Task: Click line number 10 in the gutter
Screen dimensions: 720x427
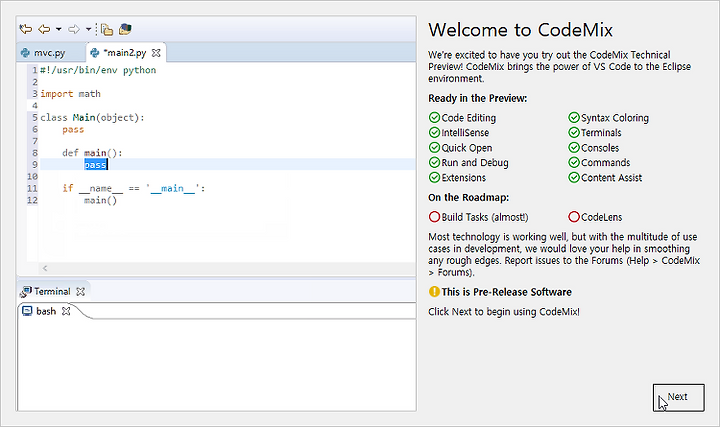Action: click(32, 176)
